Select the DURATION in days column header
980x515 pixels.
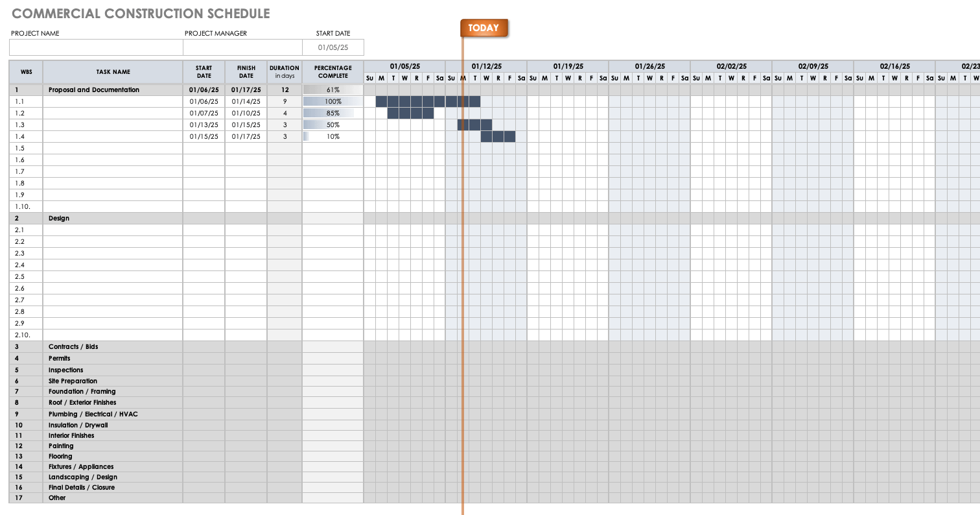click(x=285, y=72)
